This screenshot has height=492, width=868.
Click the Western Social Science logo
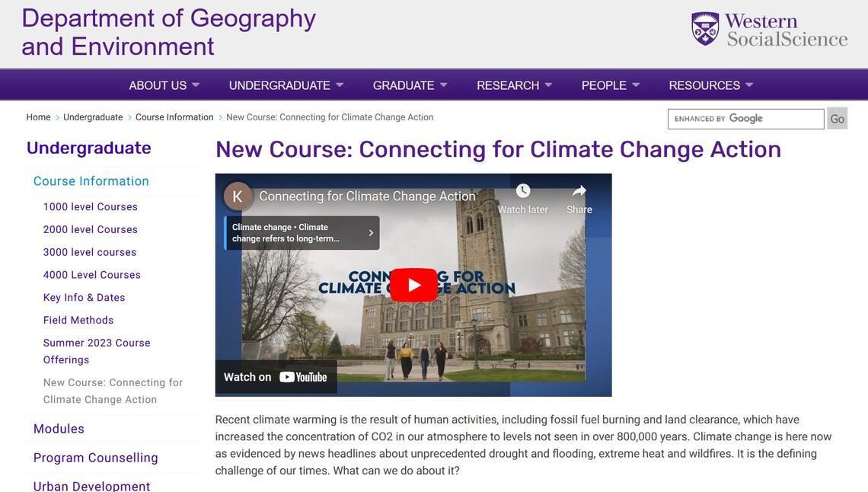click(769, 30)
